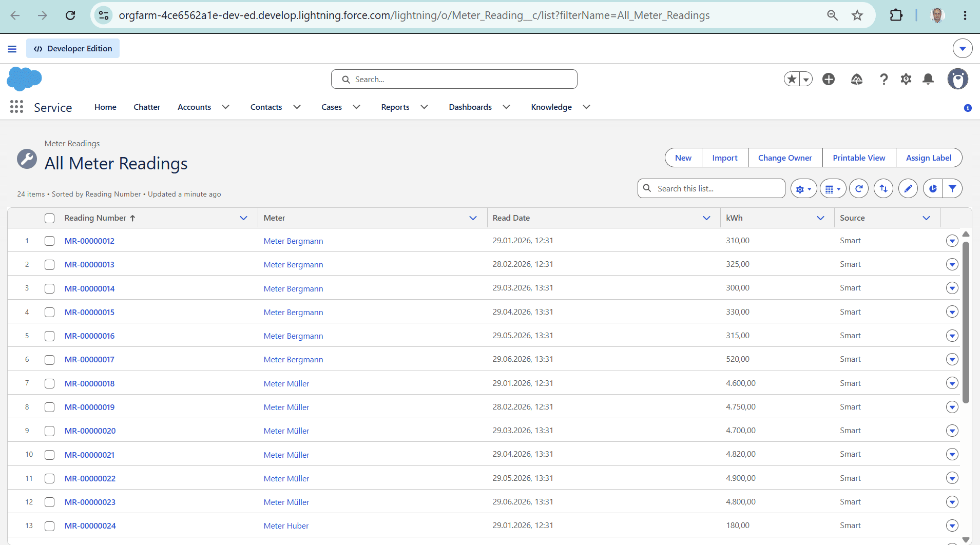Focus the global Search box
The width and height of the screenshot is (980, 545).
coord(454,79)
